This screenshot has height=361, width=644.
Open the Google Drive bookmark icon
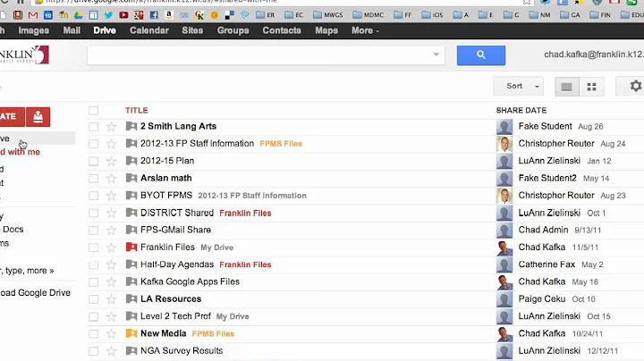tap(78, 15)
